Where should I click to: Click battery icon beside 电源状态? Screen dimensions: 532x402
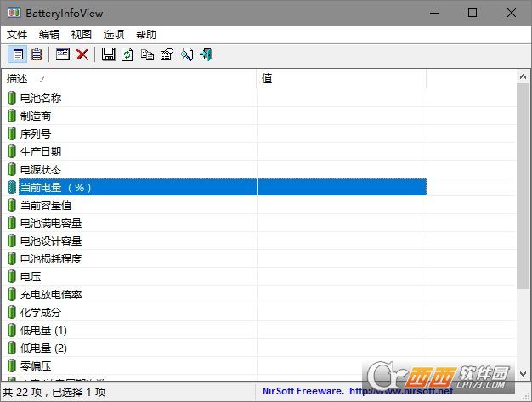(12, 169)
